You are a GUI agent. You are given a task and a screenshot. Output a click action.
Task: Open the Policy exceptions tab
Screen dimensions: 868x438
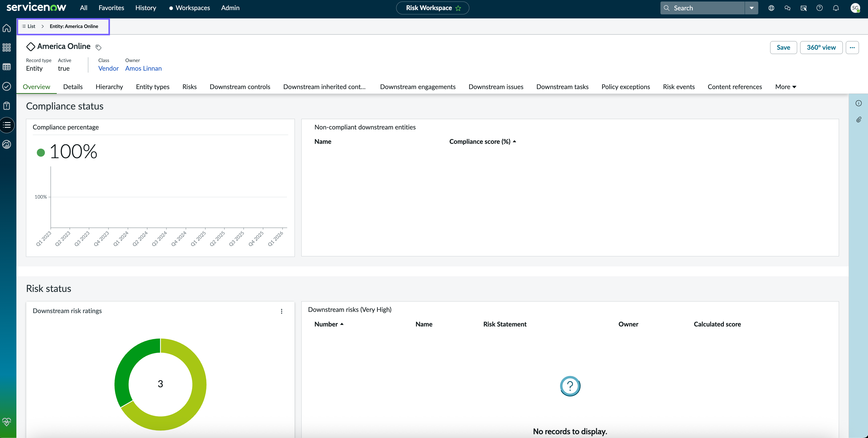(x=625, y=87)
